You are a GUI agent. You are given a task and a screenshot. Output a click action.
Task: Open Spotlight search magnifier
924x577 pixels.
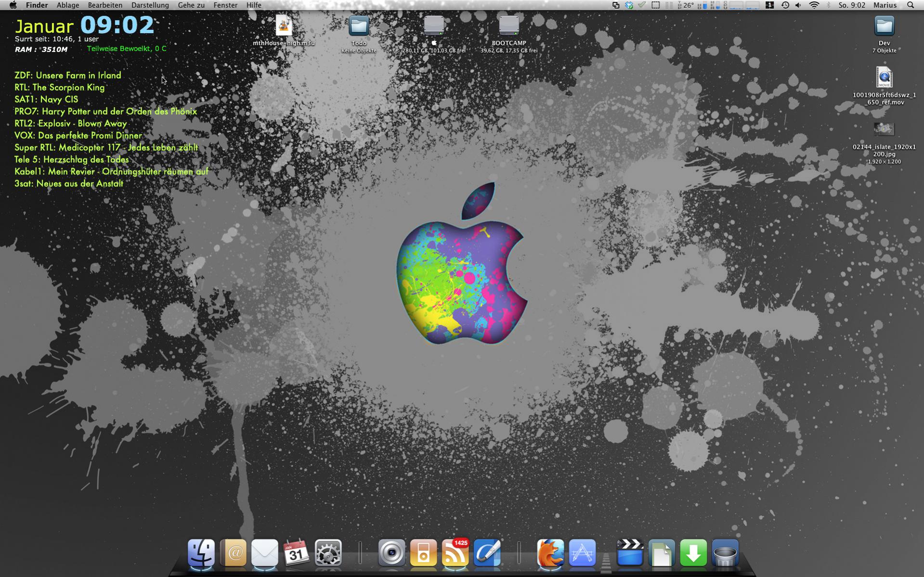pos(911,5)
